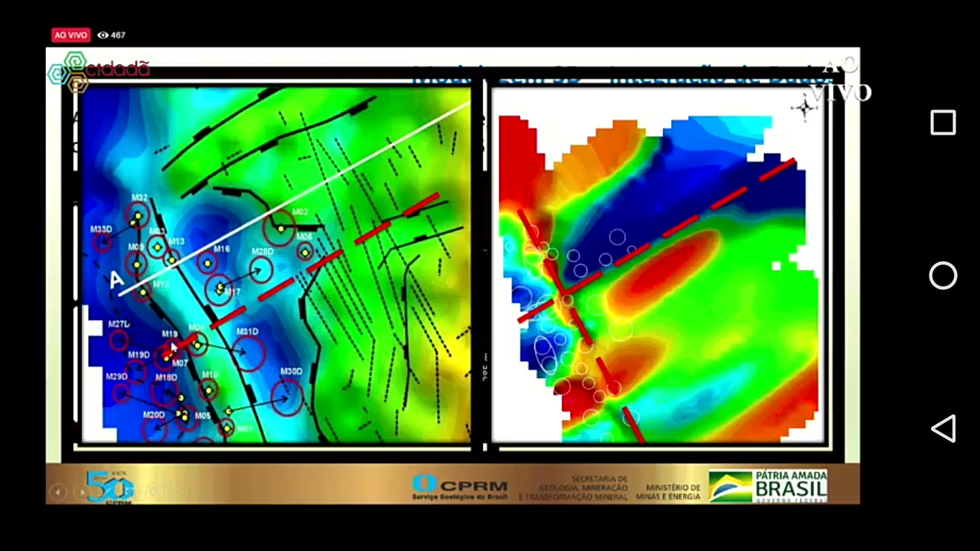Click the 50 anos anniversary logo
This screenshot has height=551, width=980.
coord(109,487)
